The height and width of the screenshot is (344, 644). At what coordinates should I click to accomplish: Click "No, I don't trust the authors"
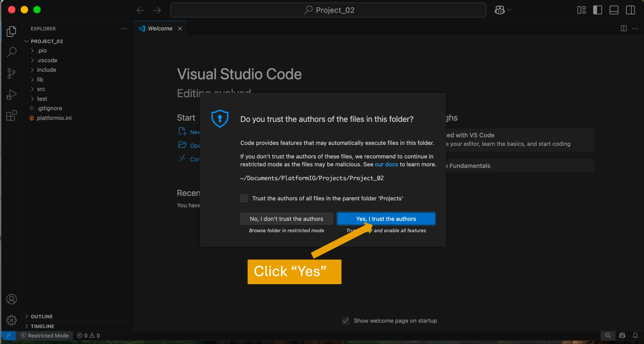[286, 219]
